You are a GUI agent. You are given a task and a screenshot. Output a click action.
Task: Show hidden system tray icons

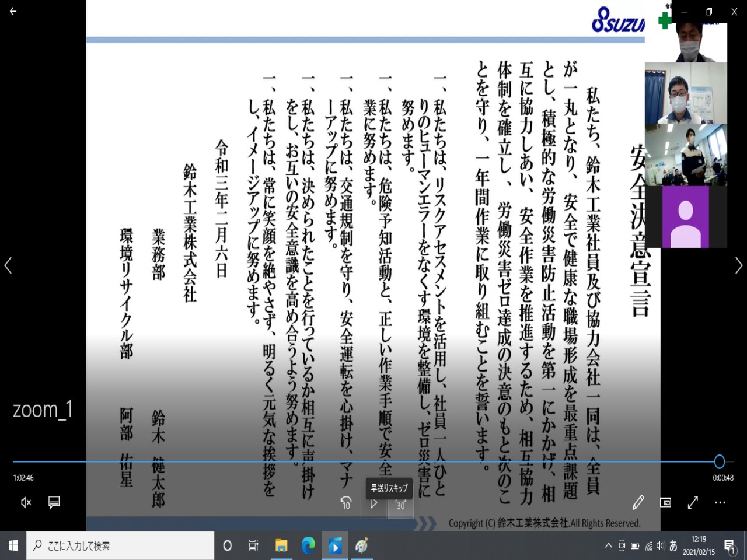click(x=608, y=545)
